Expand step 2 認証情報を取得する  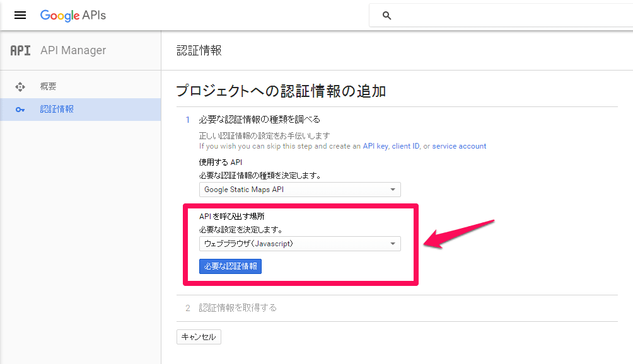(x=238, y=308)
